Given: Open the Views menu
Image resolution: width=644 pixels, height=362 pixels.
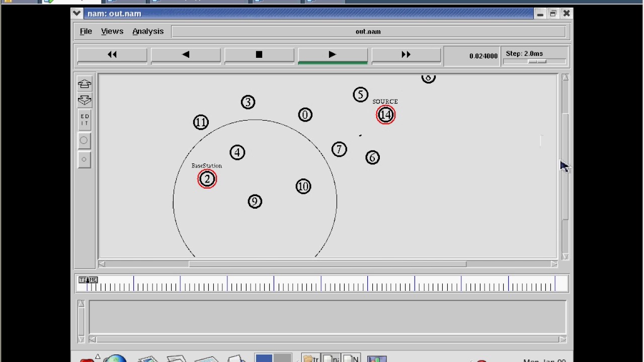Looking at the screenshot, I should click(112, 31).
